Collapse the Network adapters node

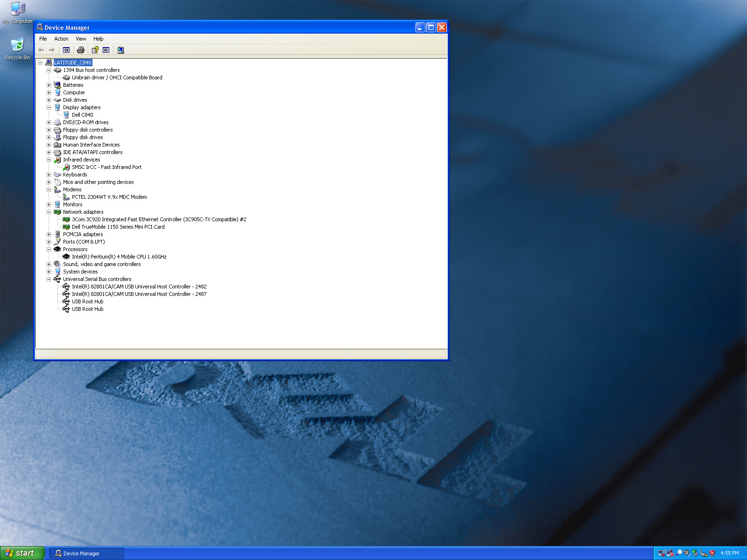[49, 212]
